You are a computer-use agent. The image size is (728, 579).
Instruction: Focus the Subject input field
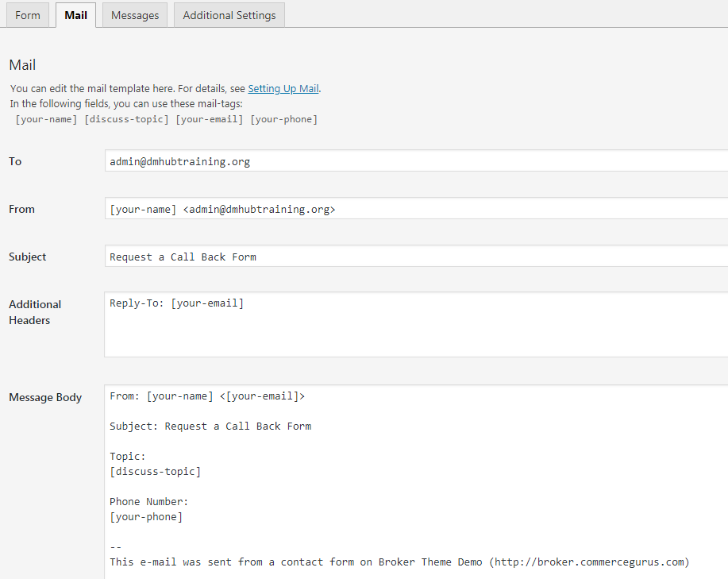[416, 257]
